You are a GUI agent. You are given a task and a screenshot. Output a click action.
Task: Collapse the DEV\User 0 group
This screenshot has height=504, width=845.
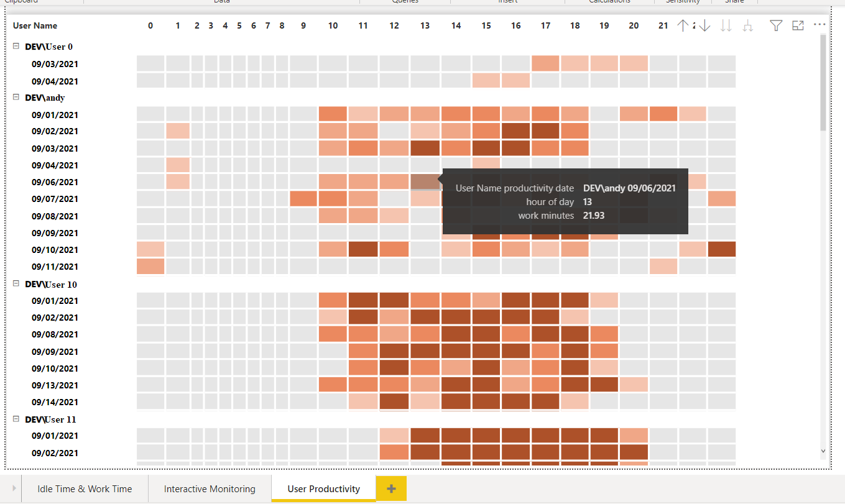pyautogui.click(x=16, y=47)
